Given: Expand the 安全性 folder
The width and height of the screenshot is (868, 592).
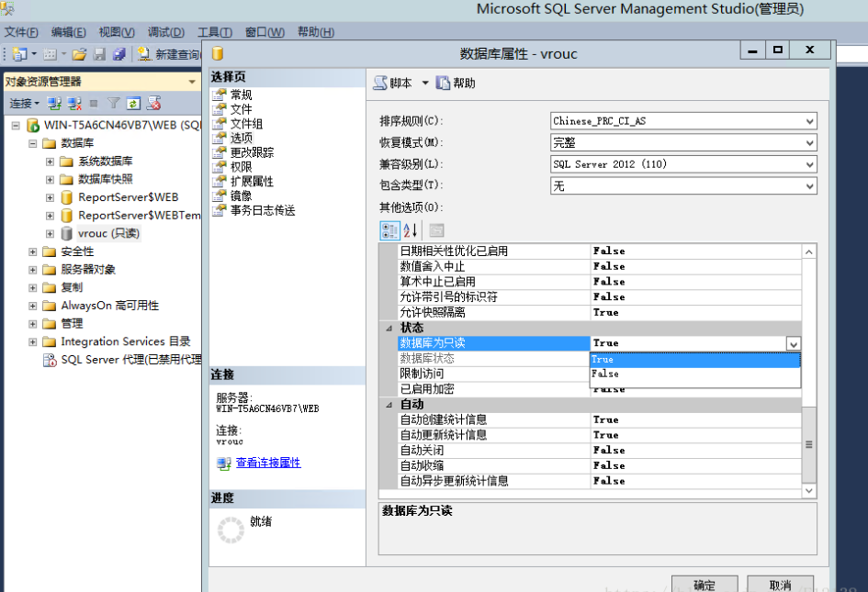Looking at the screenshot, I should point(33,251).
